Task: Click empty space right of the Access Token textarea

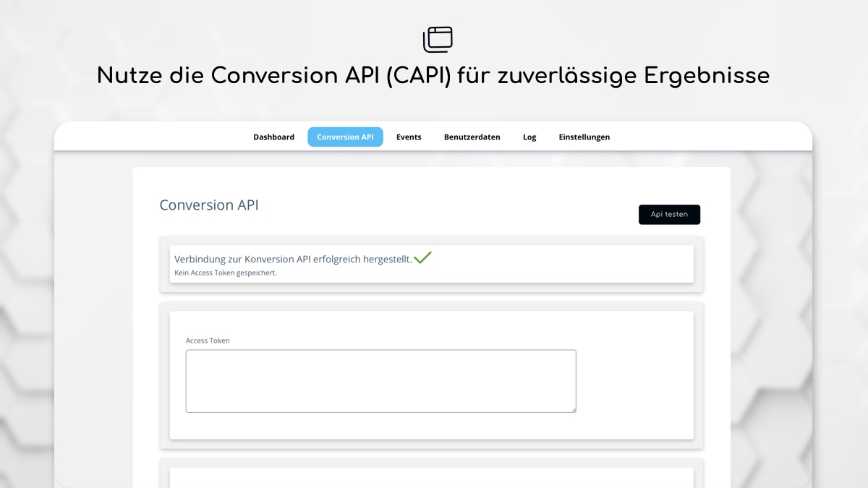Action: pyautogui.click(x=633, y=381)
